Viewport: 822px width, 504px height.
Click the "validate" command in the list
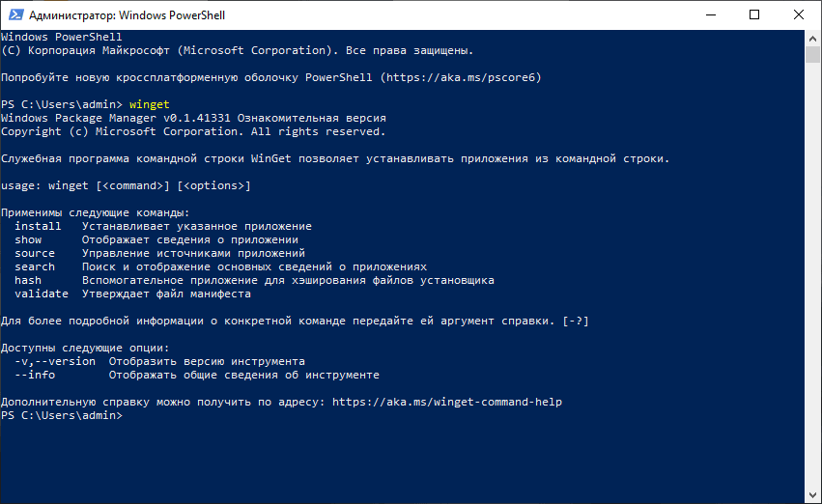42,294
